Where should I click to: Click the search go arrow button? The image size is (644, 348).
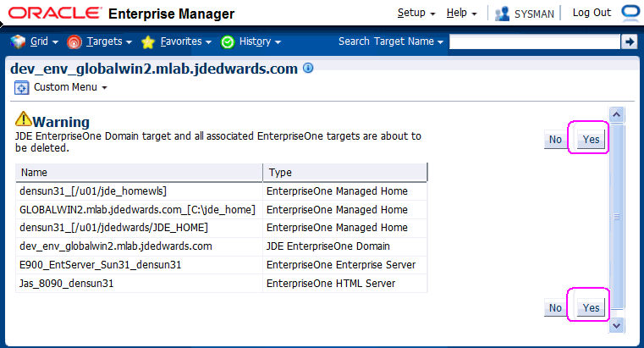coord(629,41)
